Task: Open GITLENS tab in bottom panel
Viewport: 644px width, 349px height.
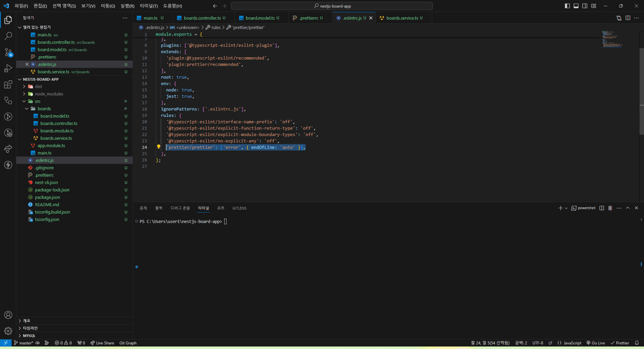Action: point(239,208)
